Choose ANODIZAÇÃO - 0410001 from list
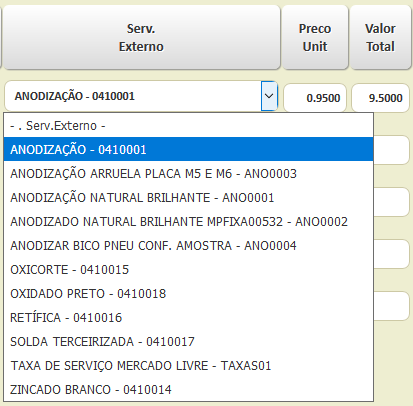 [x=188, y=149]
